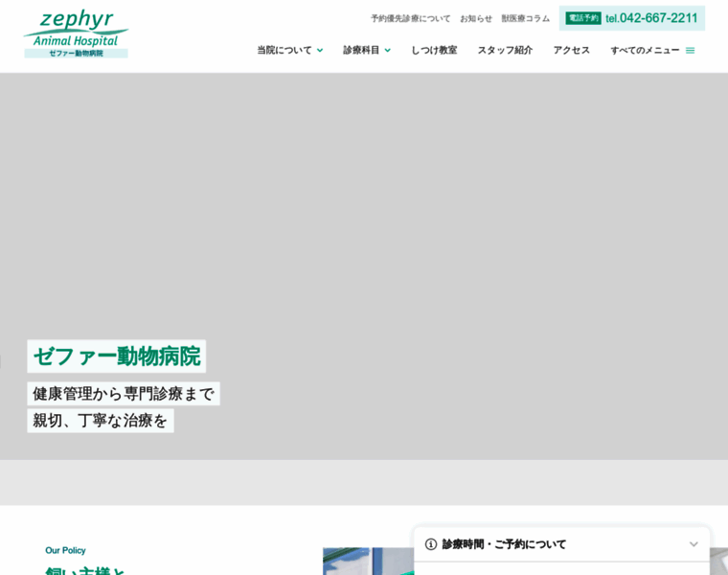Click the 親切、丁寧な治療を tagline text

[100, 421]
